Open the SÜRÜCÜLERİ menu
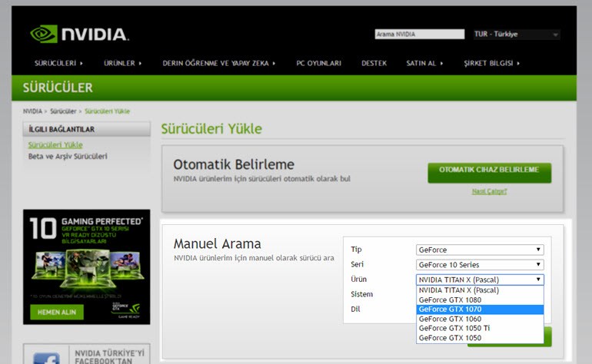Screen dimensions: 592x364 click(58, 63)
